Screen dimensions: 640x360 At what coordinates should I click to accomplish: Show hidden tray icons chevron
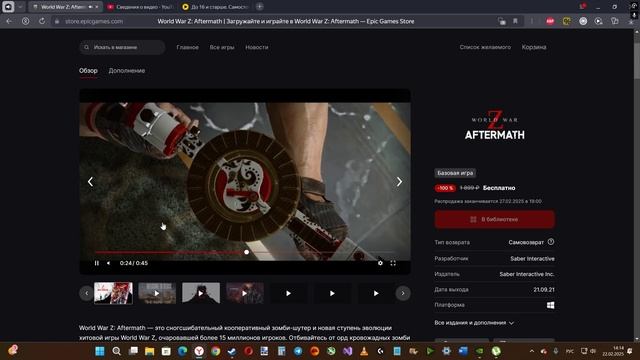coord(532,351)
